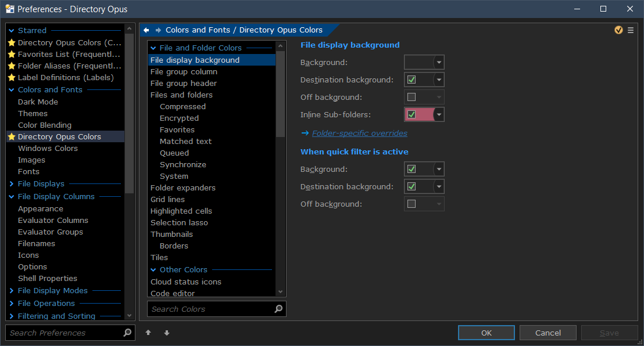Click the star beside Folder Aliases
This screenshot has height=346, width=644.
12,66
